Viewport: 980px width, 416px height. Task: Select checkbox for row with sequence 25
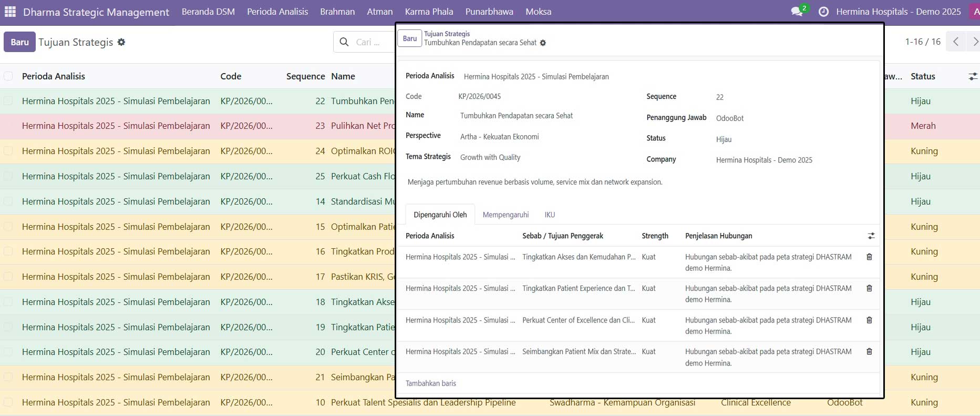(8, 176)
